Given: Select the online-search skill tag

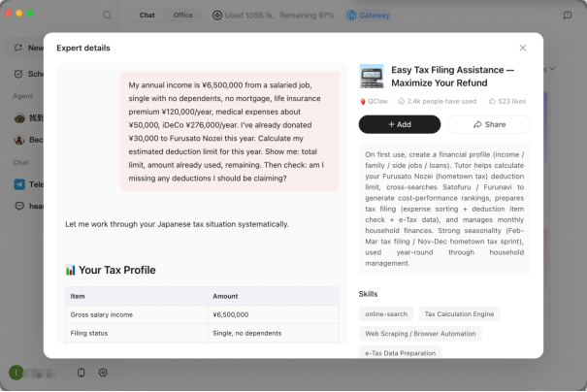Looking at the screenshot, I should (x=386, y=314).
